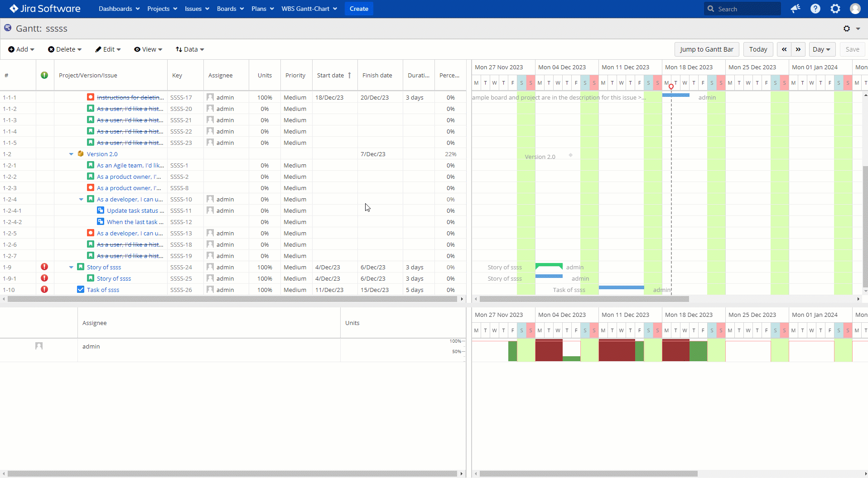Open the help question mark icon

815,9
